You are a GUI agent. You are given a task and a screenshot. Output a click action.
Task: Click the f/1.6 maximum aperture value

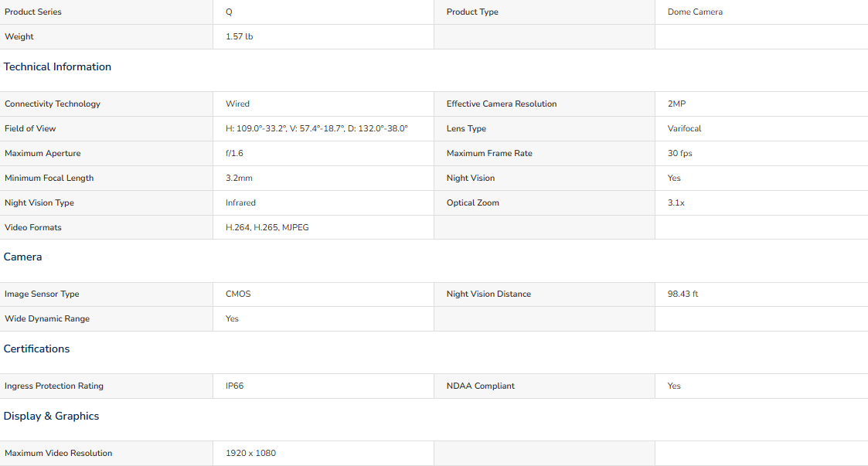[234, 153]
